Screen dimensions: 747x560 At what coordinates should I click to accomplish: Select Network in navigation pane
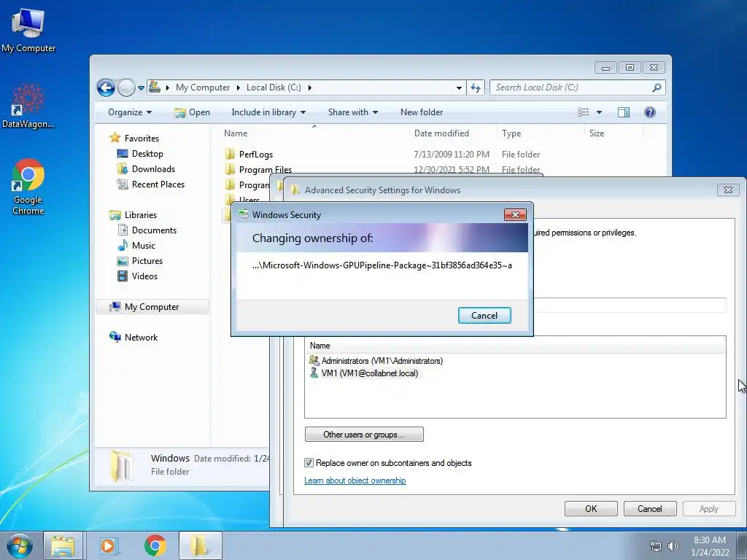141,338
